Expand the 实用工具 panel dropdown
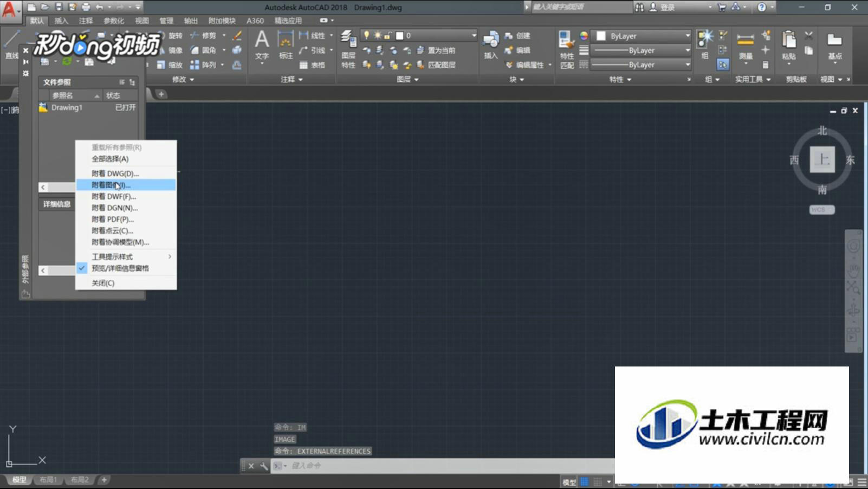This screenshot has width=868, height=489. pos(753,79)
